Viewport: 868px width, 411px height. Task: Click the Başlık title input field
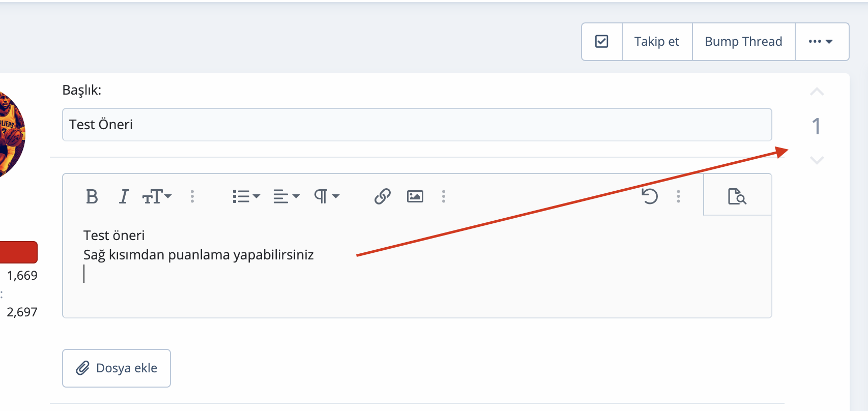(x=417, y=125)
